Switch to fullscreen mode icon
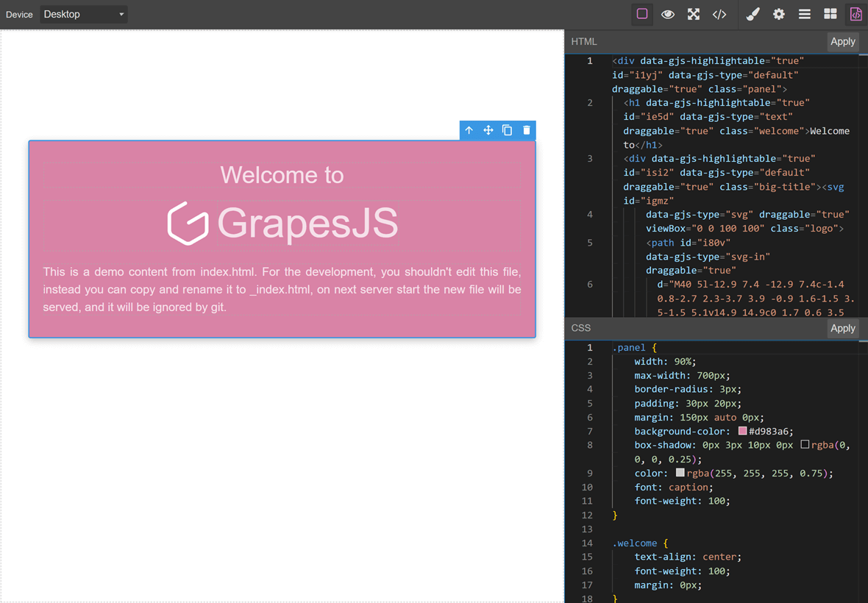Viewport: 868px width, 603px height. (694, 15)
